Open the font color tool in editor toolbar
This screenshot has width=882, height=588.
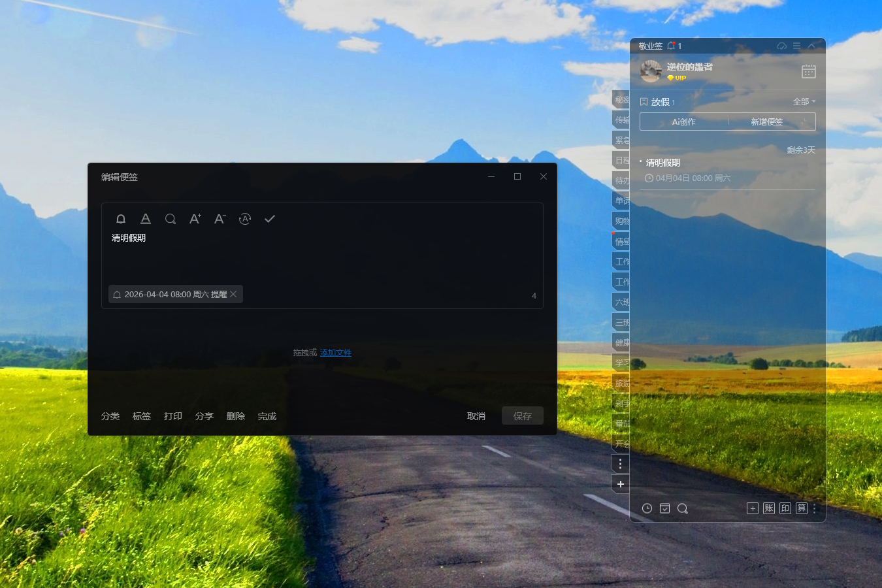tap(146, 219)
